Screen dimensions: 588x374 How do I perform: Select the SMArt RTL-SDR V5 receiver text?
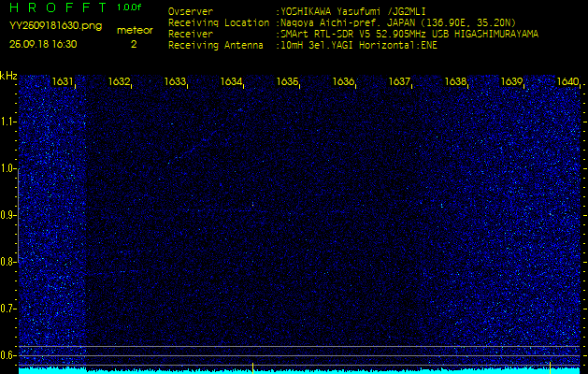pyautogui.click(x=409, y=35)
